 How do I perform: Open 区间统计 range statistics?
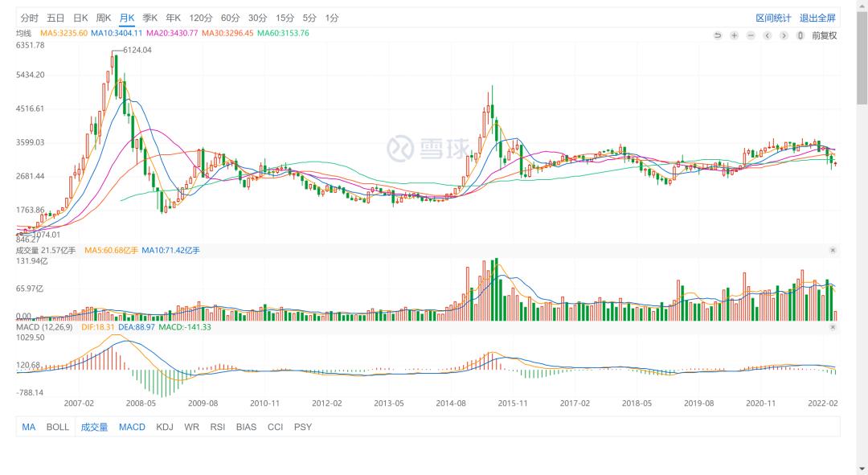click(x=773, y=18)
